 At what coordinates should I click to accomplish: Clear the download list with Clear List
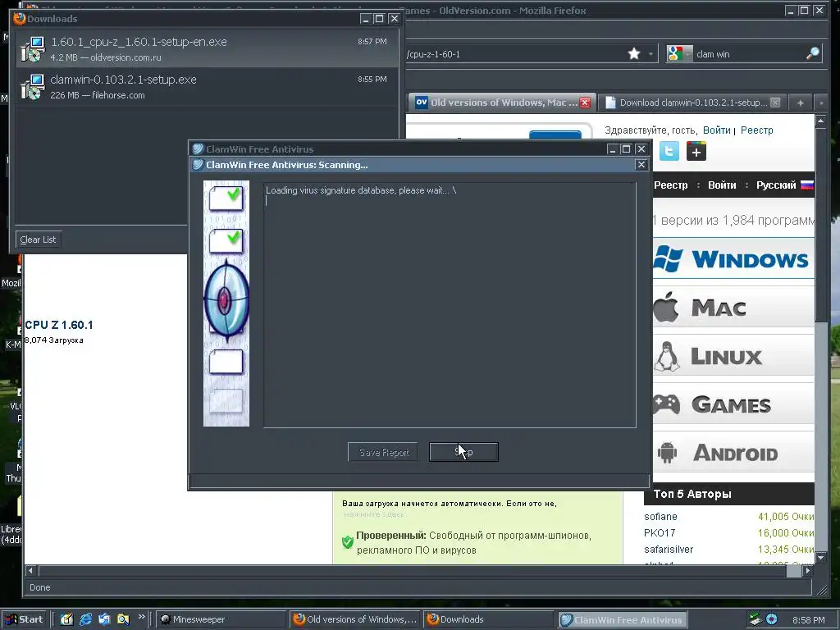pos(38,240)
